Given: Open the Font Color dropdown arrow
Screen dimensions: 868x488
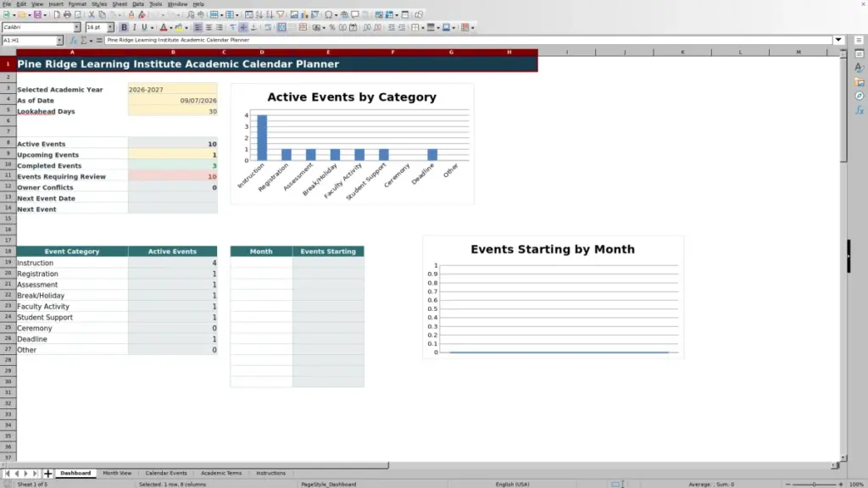Looking at the screenshot, I should tap(170, 28).
